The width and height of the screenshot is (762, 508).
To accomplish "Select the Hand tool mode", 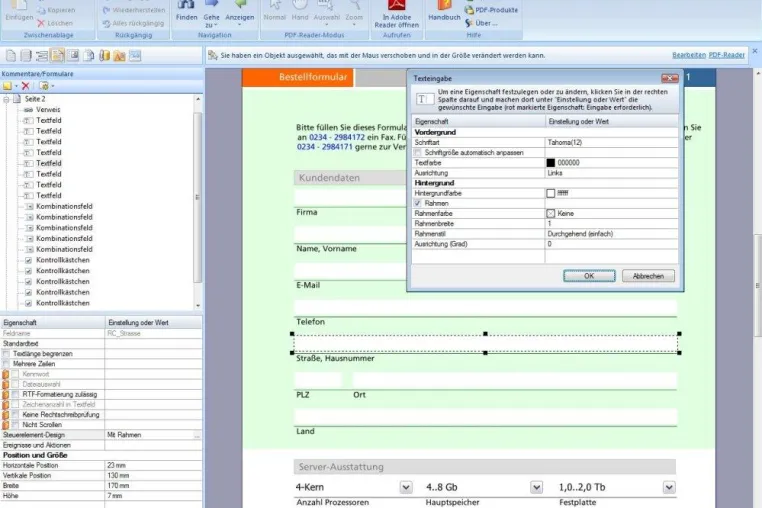I will point(300,11).
